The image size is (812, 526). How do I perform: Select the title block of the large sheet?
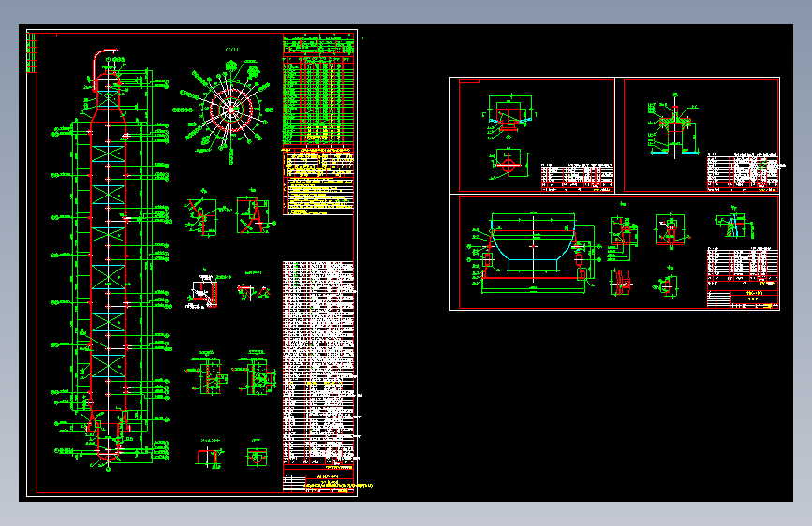tap(318, 483)
